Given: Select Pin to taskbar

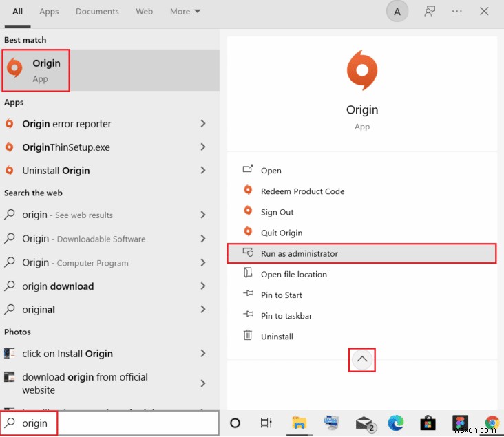Looking at the screenshot, I should (x=362, y=316).
